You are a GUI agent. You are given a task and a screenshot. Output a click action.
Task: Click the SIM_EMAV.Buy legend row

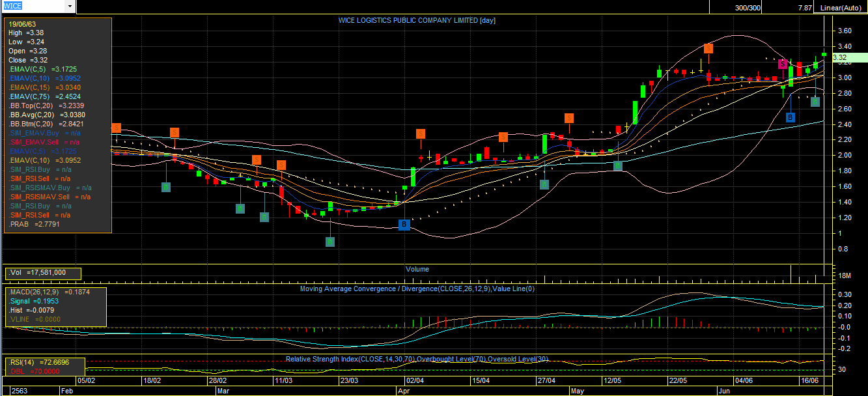coord(44,133)
